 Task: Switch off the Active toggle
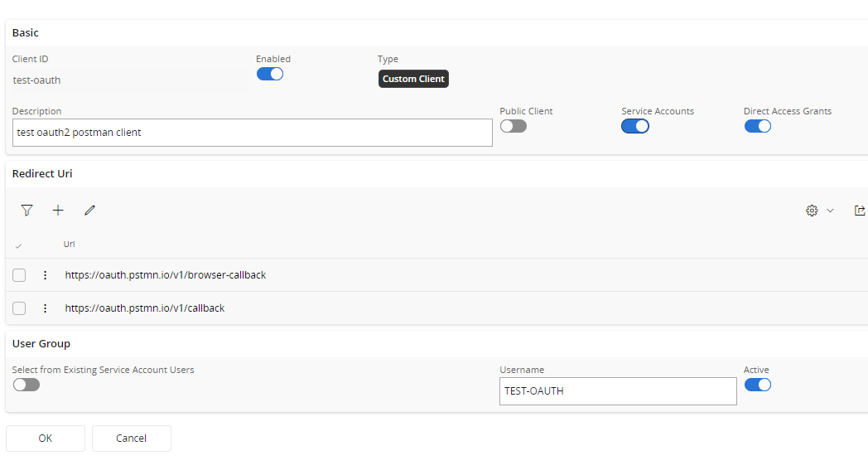[x=758, y=385]
